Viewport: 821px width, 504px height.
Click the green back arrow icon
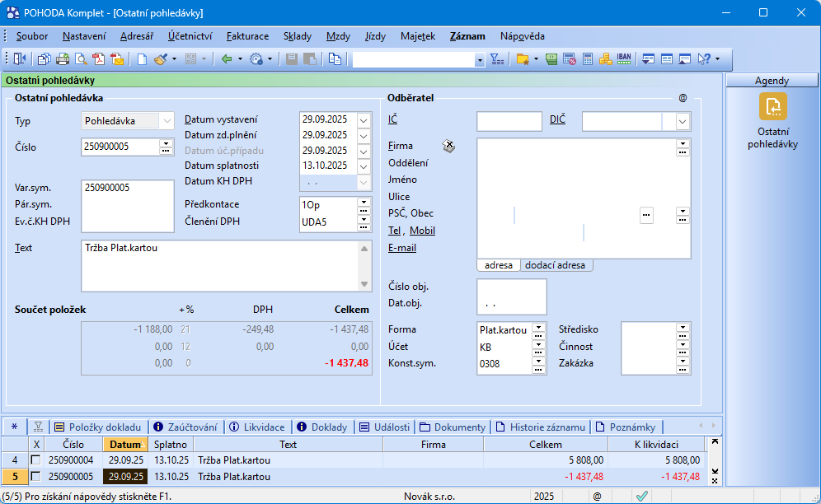(227, 59)
